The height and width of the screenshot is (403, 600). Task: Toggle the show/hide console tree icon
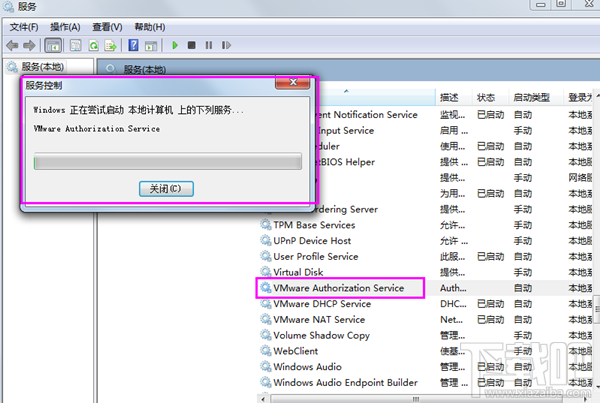53,46
